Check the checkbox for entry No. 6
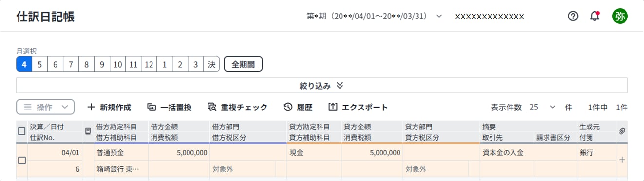Screen dimensions: 644x181 21,161
